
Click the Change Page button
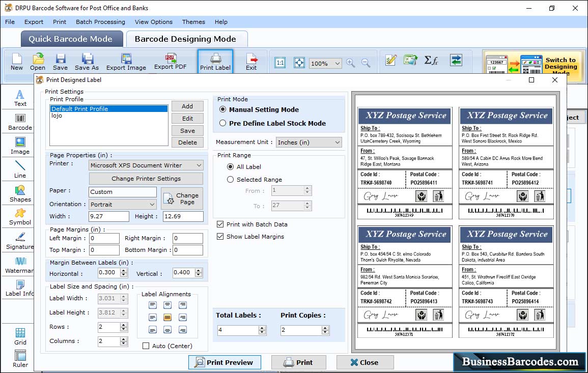[x=182, y=198]
